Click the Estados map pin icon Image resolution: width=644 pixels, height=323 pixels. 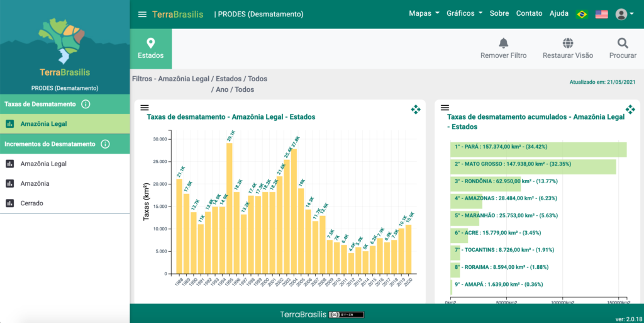point(151,43)
